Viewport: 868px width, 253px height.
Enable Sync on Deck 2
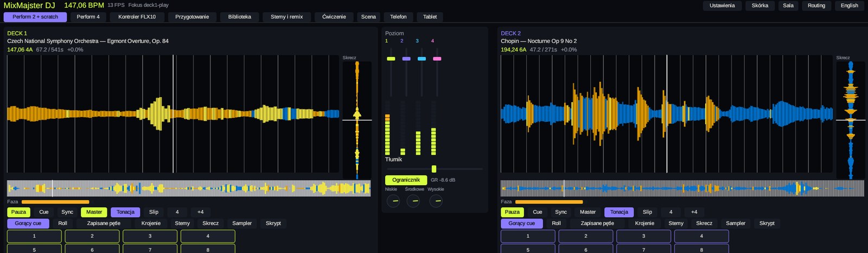pos(561,212)
